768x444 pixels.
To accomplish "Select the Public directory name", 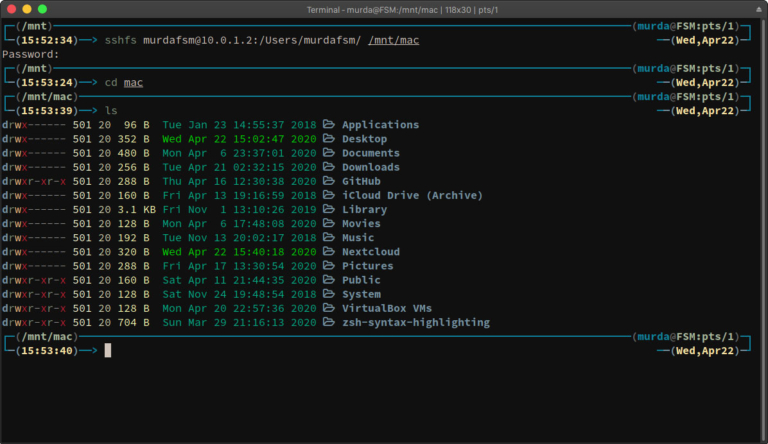I will click(361, 280).
